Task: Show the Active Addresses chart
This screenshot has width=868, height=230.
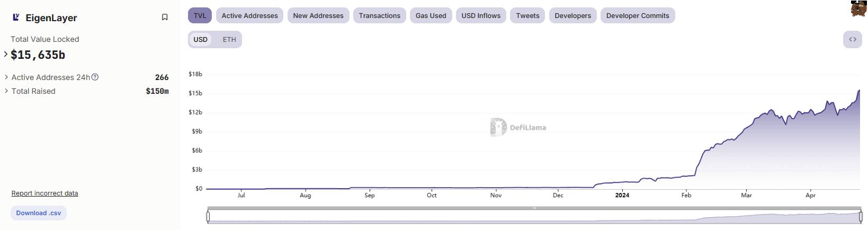Action: (249, 15)
